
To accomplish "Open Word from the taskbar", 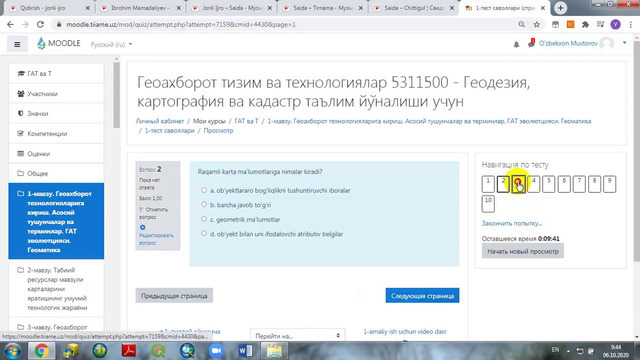I will (245, 351).
